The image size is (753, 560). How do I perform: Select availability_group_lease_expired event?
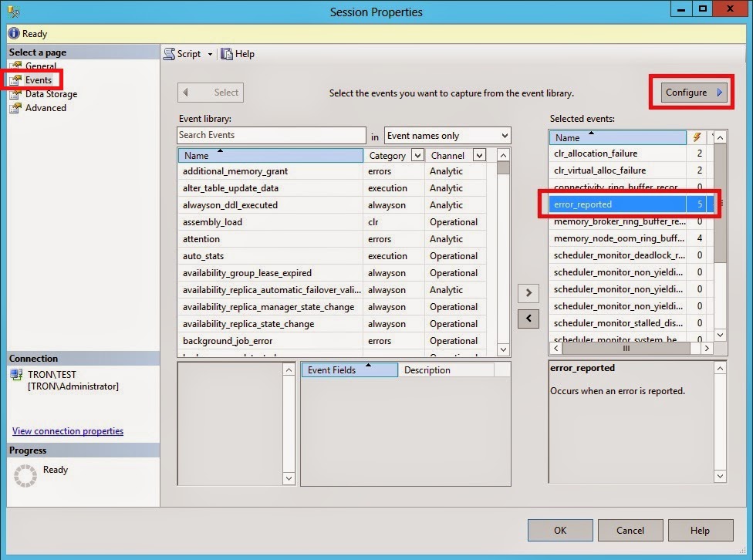(332, 273)
